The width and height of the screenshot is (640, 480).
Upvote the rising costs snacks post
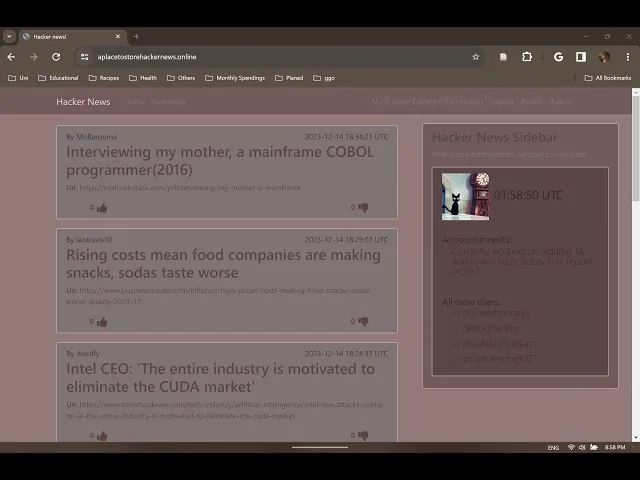click(x=102, y=322)
